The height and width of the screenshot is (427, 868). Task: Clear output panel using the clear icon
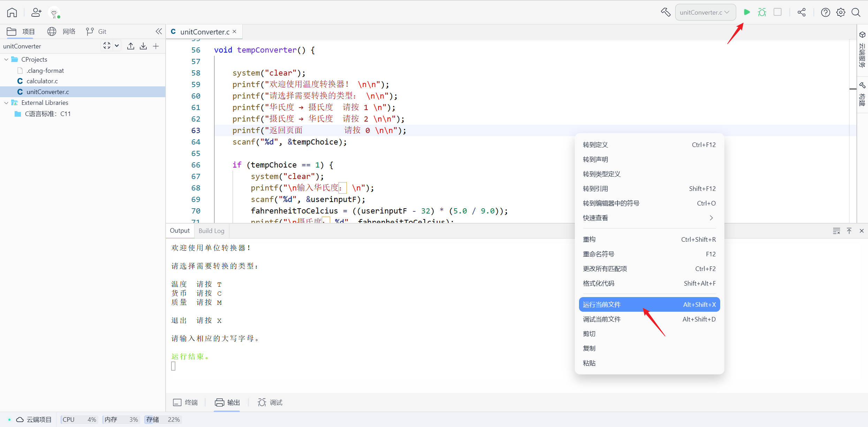pyautogui.click(x=836, y=231)
